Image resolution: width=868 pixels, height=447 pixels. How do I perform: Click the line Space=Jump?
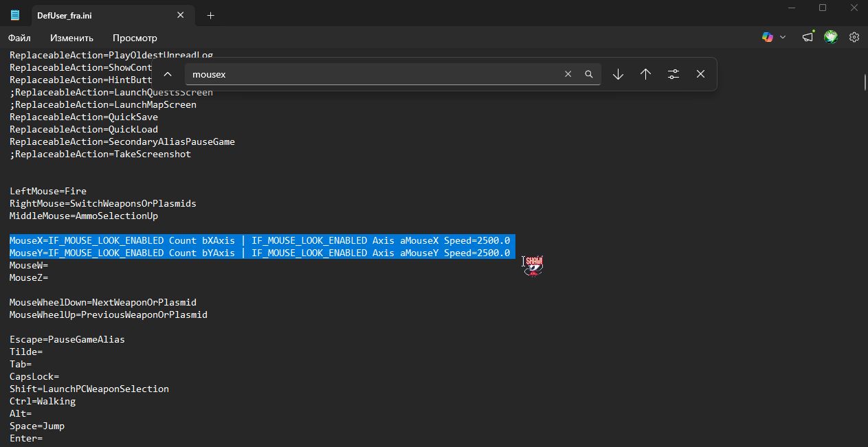[x=37, y=426]
